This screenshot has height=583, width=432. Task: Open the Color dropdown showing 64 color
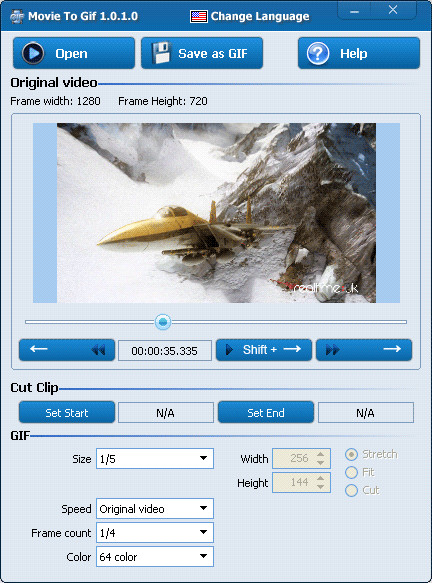tap(155, 557)
